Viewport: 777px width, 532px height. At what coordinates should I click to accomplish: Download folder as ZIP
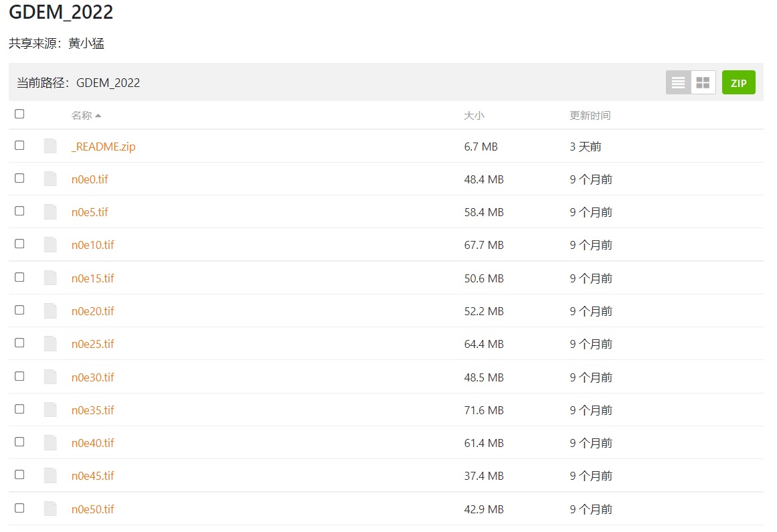[x=738, y=82]
